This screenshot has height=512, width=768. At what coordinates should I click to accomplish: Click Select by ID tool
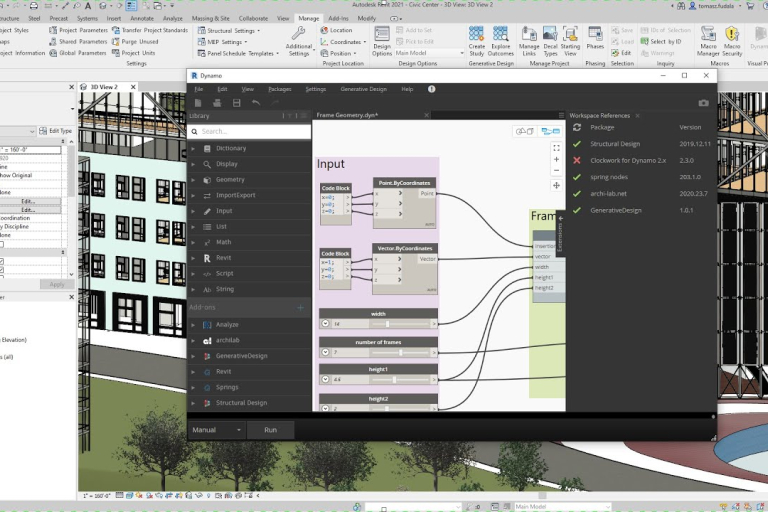(x=661, y=42)
